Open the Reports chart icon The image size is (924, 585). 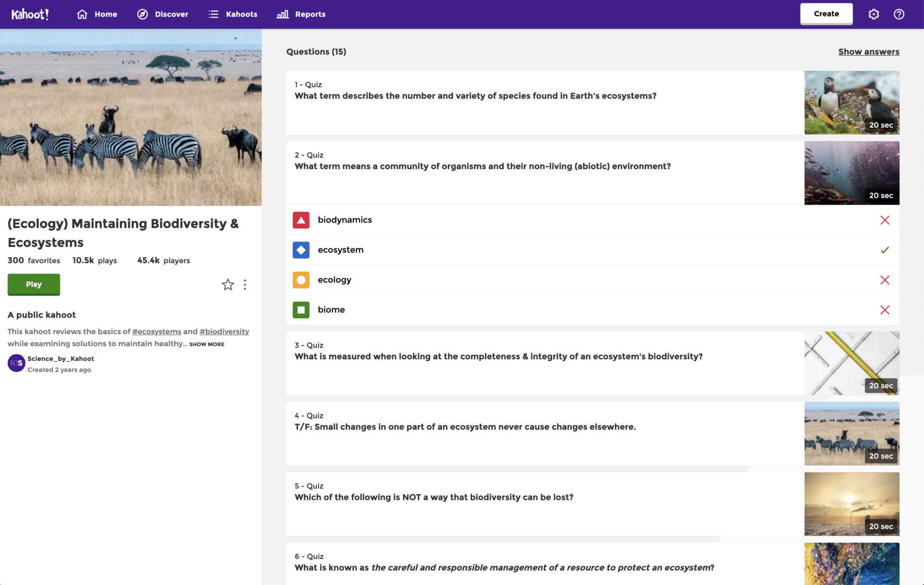(x=282, y=14)
